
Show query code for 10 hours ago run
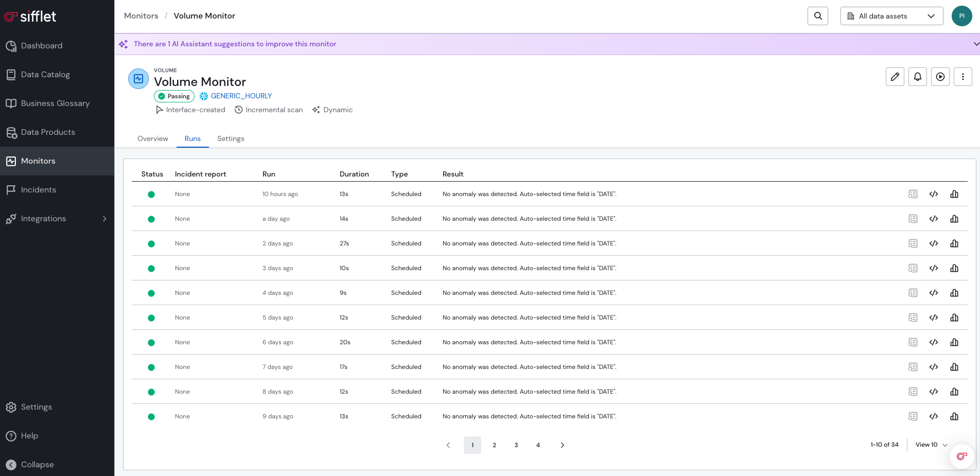(934, 194)
